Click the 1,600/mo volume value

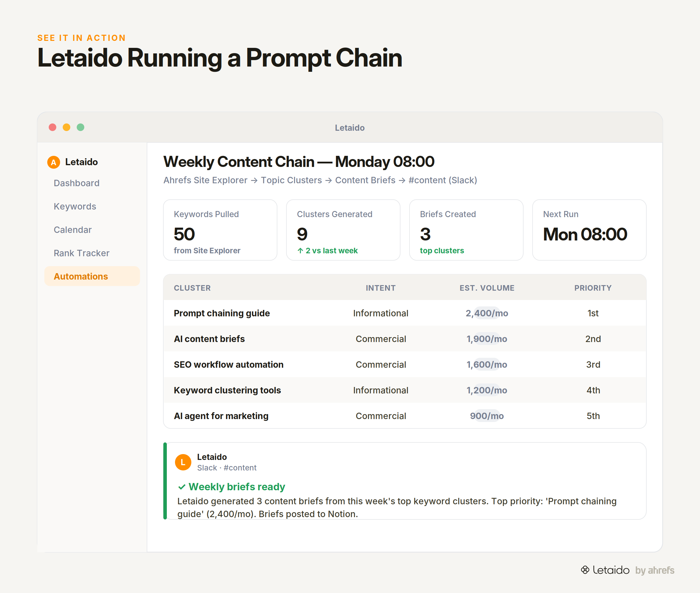tap(487, 365)
